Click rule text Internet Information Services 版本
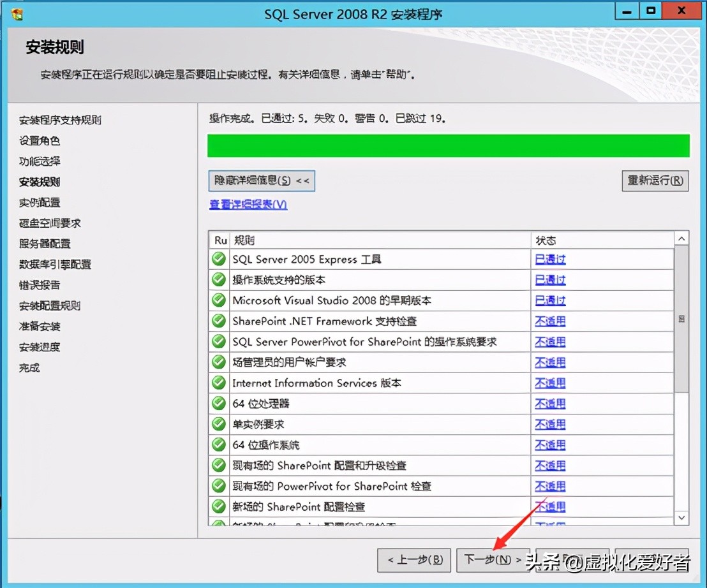Image resolution: width=707 pixels, height=588 pixels. point(316,383)
